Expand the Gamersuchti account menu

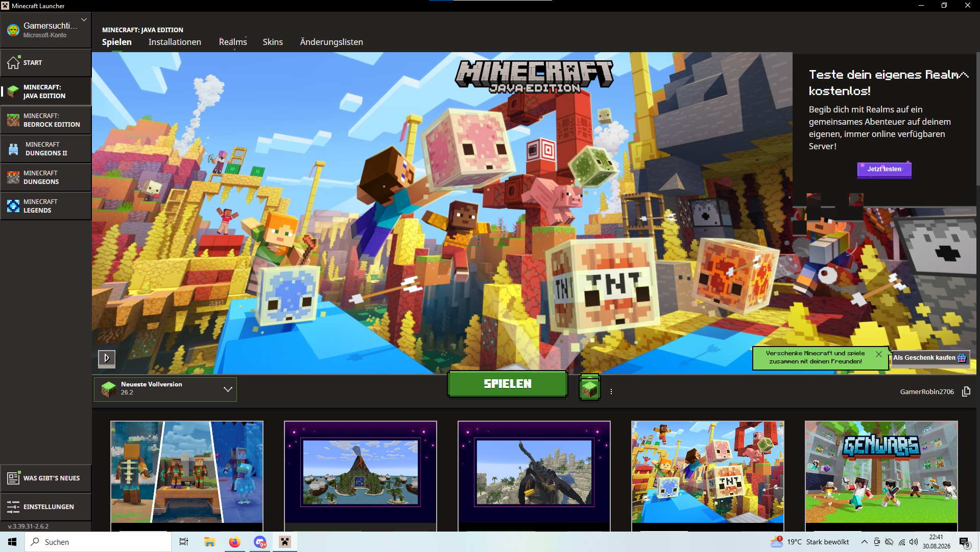84,20
